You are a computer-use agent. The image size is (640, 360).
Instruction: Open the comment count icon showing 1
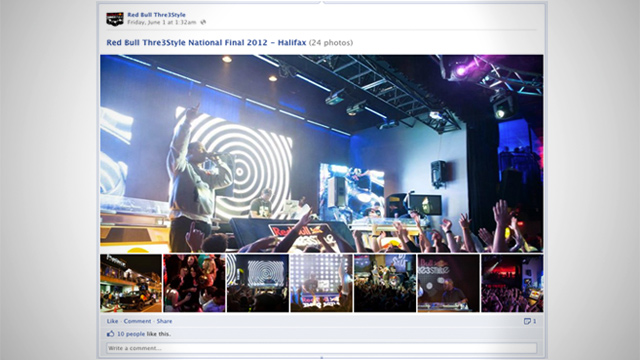pyautogui.click(x=530, y=321)
